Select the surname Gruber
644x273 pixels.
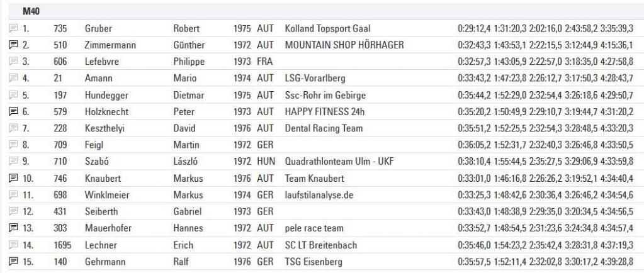coord(99,29)
